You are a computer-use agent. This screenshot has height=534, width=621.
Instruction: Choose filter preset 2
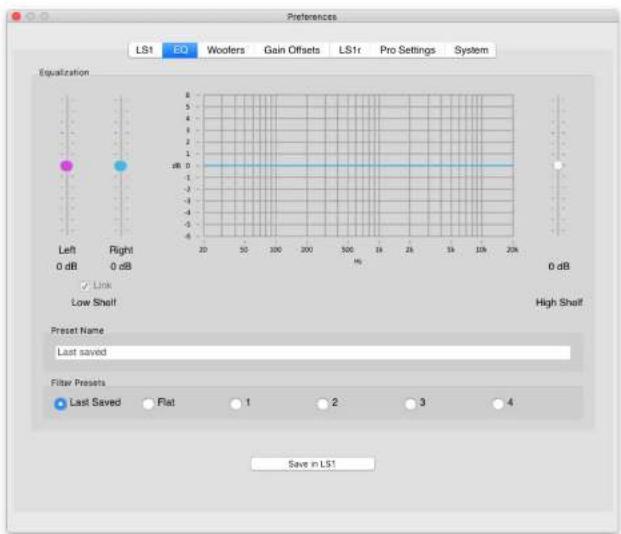[323, 404]
